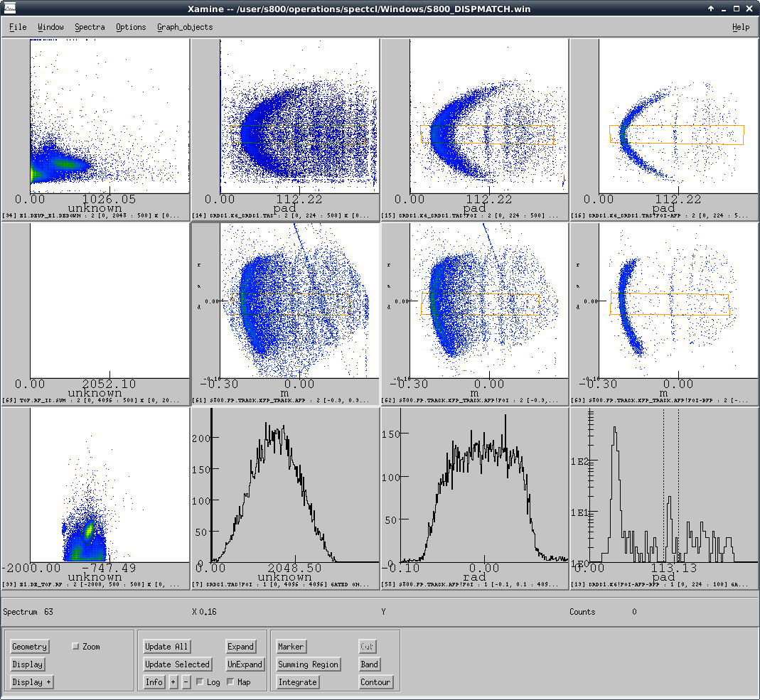Toggle the Map checkbox
The height and width of the screenshot is (700, 760).
point(230,682)
